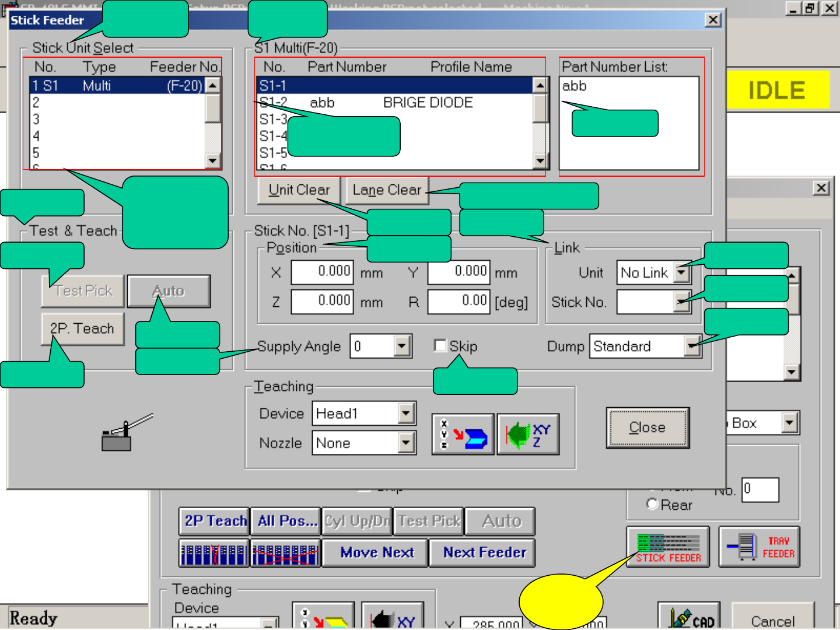This screenshot has width=840, height=630.
Task: Select row 2 in Stick Unit Select list
Action: coord(117,103)
